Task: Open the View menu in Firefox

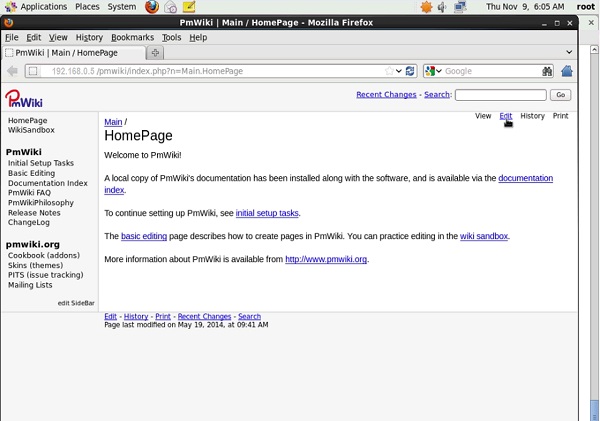Action: click(x=58, y=38)
